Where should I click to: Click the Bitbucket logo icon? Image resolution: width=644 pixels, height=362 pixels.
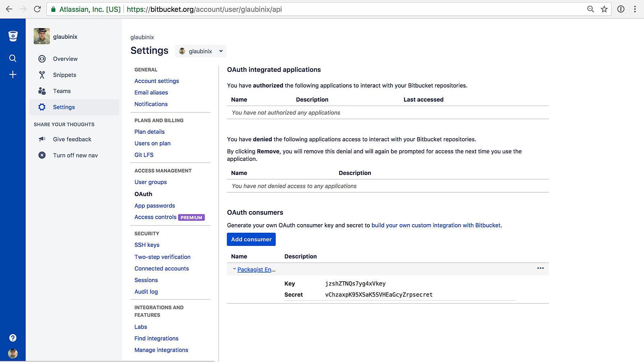(x=13, y=36)
